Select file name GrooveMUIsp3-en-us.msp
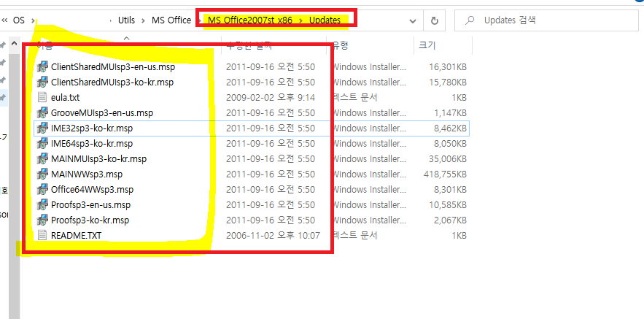644x319 pixels. point(102,112)
